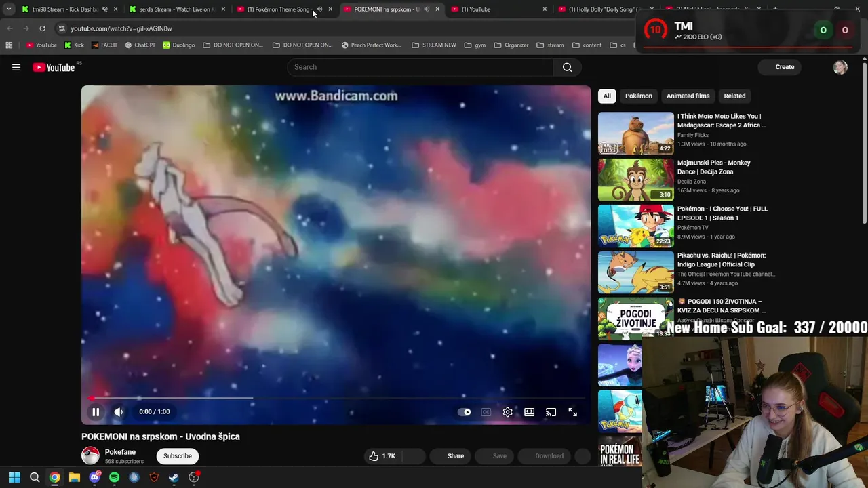Focus the YouTube Search field

click(x=420, y=67)
